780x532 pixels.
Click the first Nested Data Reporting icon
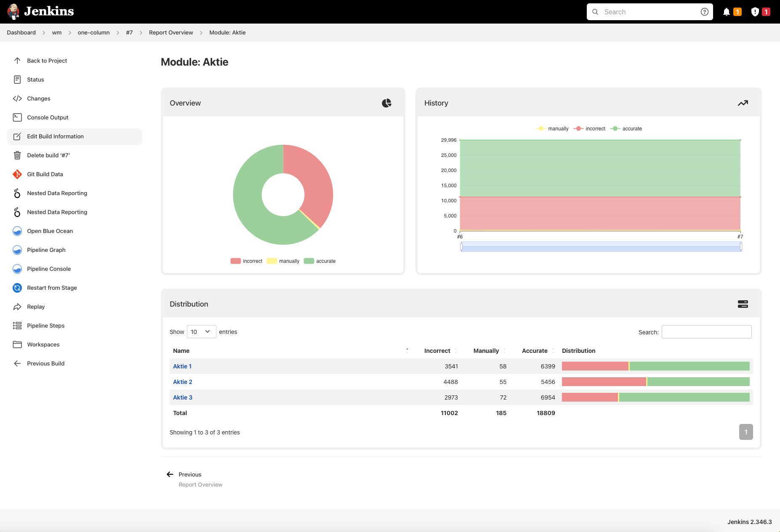coord(17,193)
